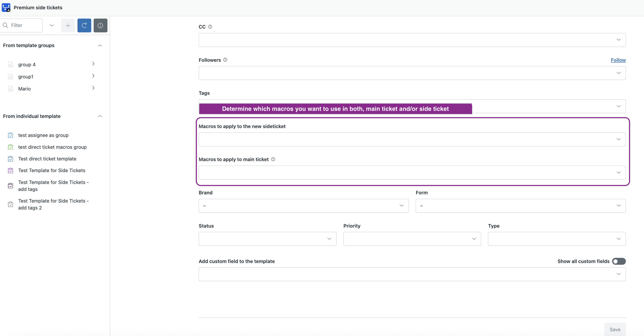The image size is (644, 336).
Task: Open the Brand dropdown
Action: point(304,206)
